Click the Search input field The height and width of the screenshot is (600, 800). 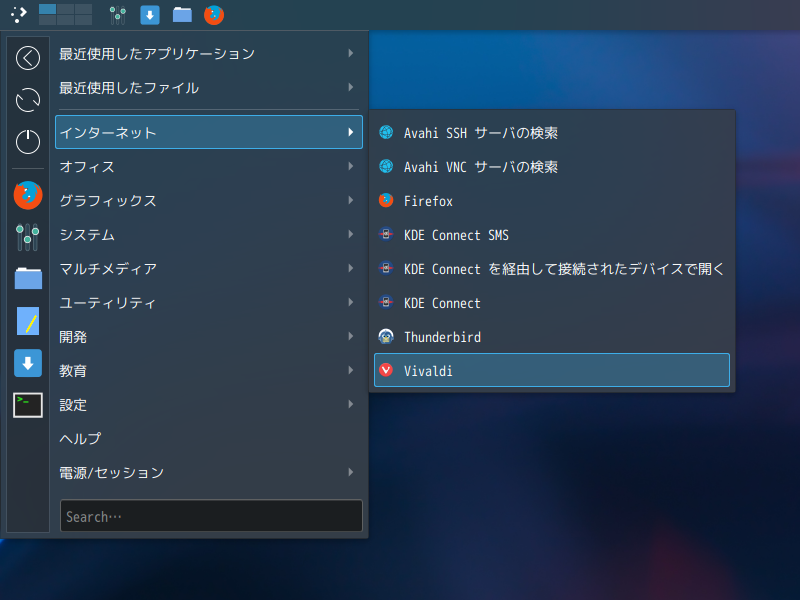[211, 516]
